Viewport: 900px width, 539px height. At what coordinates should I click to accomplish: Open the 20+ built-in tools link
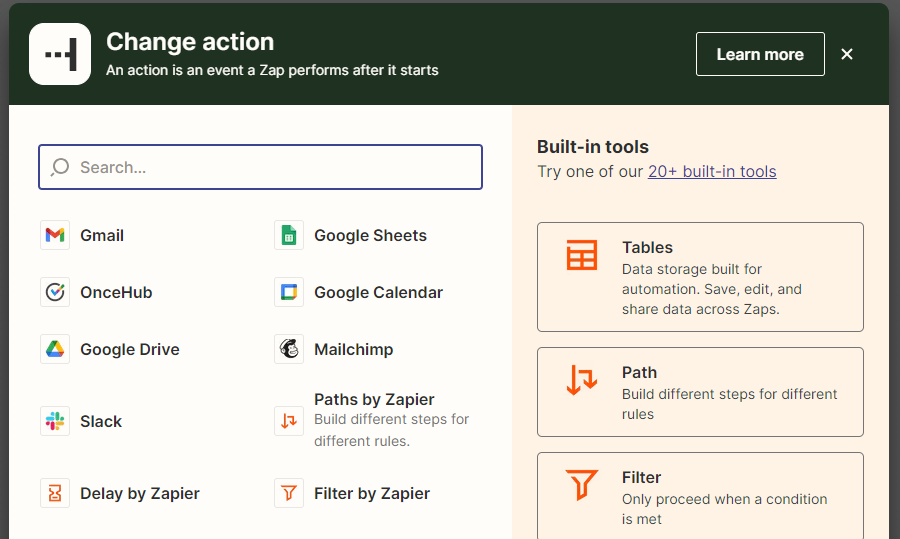712,171
